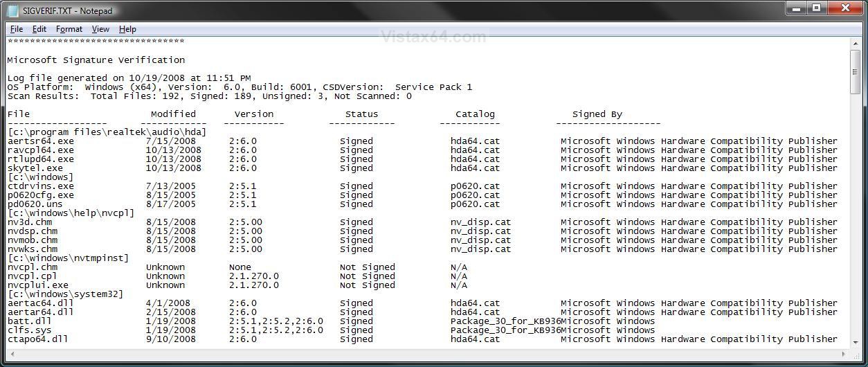Image resolution: width=868 pixels, height=367 pixels.
Task: Open the Format menu
Action: click(69, 29)
